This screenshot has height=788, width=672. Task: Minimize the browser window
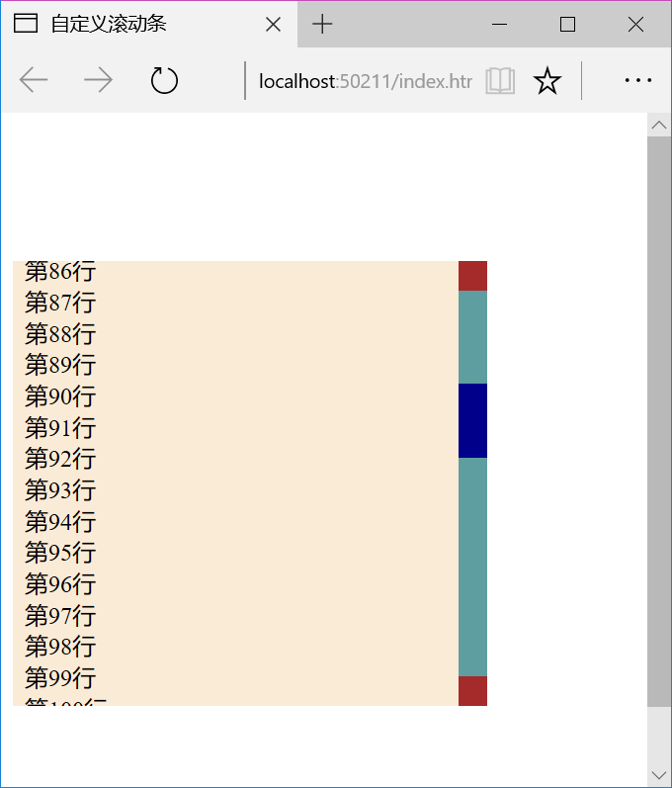pos(500,24)
